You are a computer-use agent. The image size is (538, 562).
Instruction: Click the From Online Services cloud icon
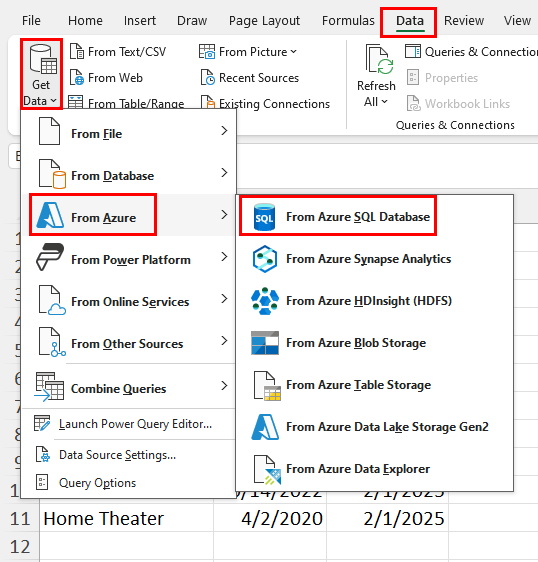(x=52, y=300)
